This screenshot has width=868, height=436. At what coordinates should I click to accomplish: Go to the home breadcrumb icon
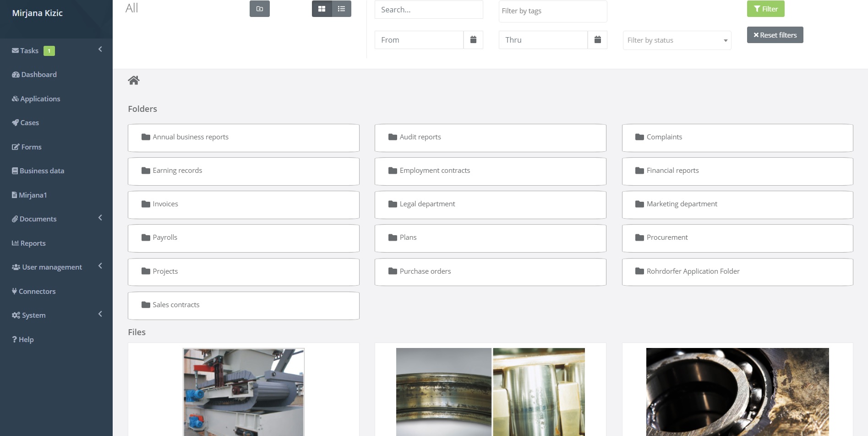coord(134,81)
